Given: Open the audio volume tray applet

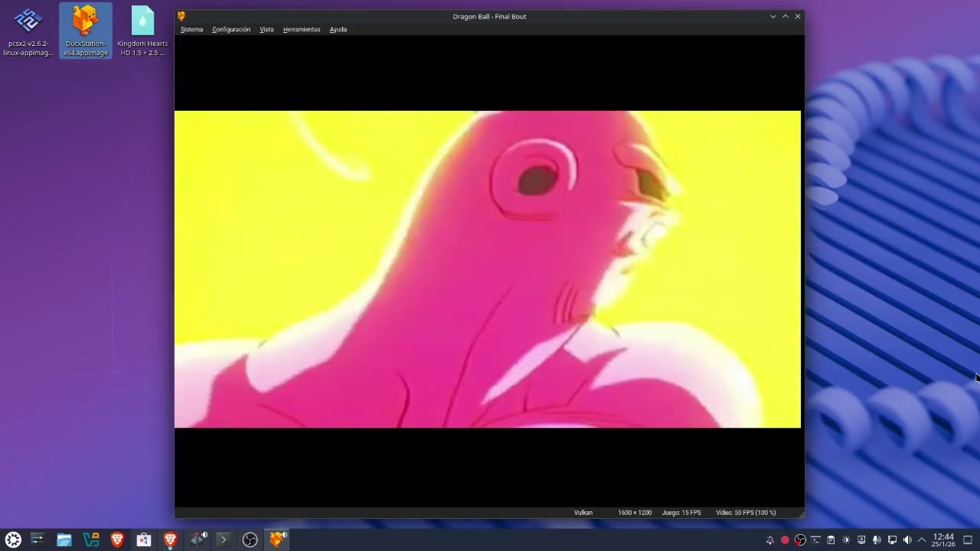Looking at the screenshot, I should (907, 540).
